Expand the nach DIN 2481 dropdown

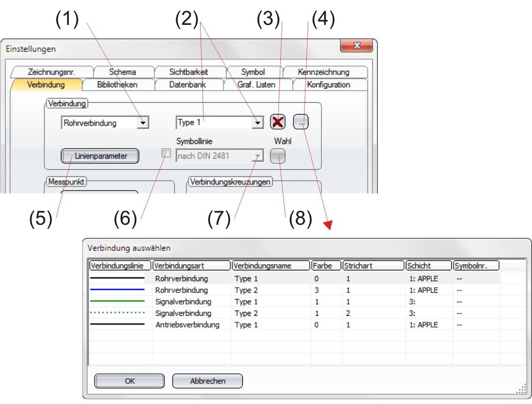(x=257, y=156)
